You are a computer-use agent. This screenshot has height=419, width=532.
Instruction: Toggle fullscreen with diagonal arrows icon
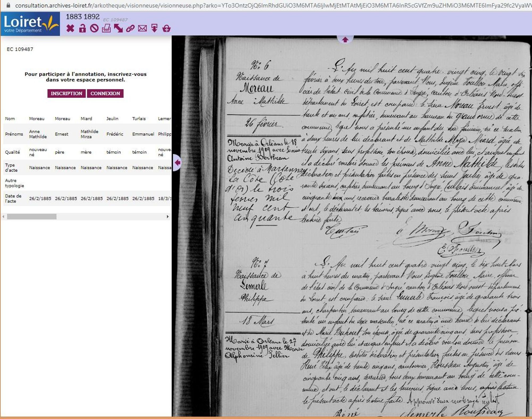pos(118,28)
